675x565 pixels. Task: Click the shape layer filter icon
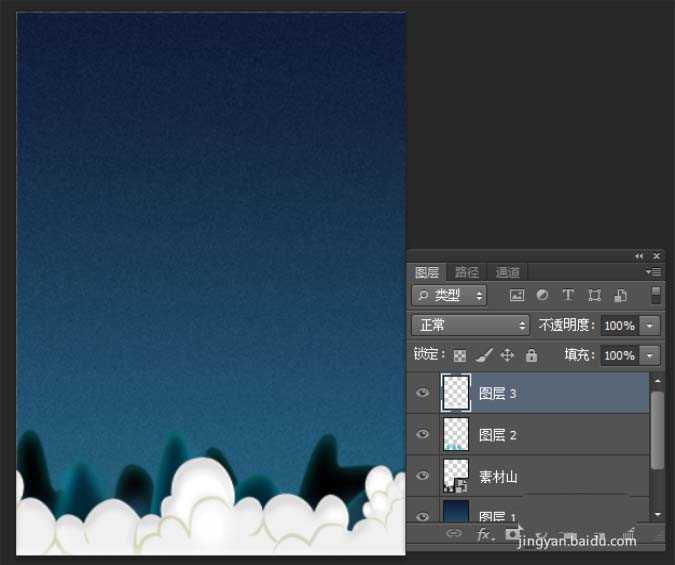point(594,296)
